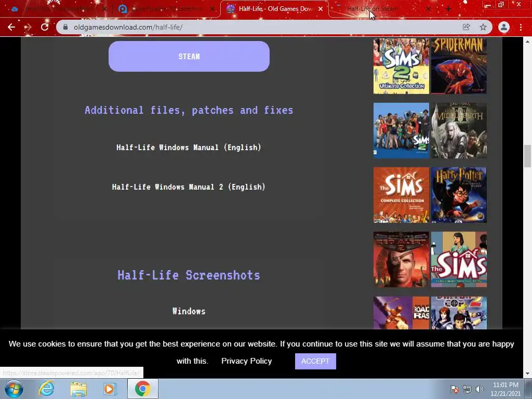
Task: Click the purple STEAM button
Action: point(189,56)
